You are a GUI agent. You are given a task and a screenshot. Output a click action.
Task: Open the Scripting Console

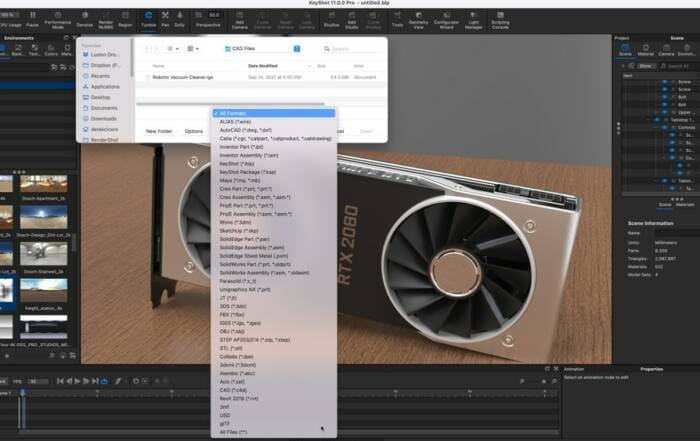point(500,20)
